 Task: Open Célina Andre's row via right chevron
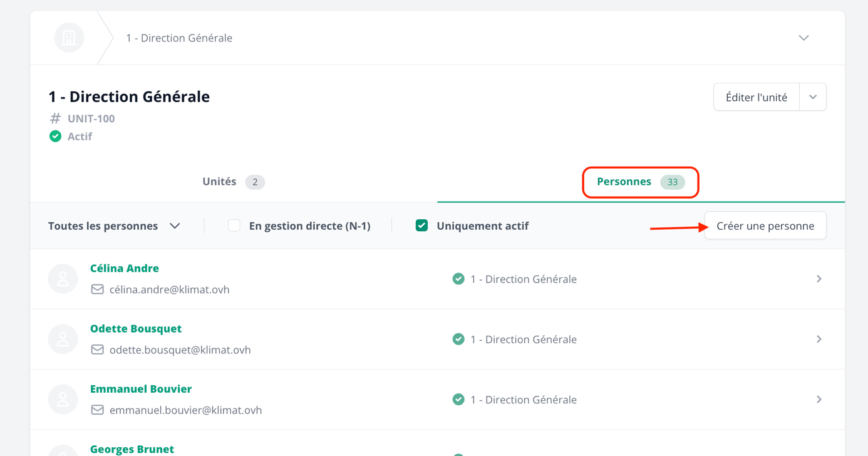pos(819,279)
